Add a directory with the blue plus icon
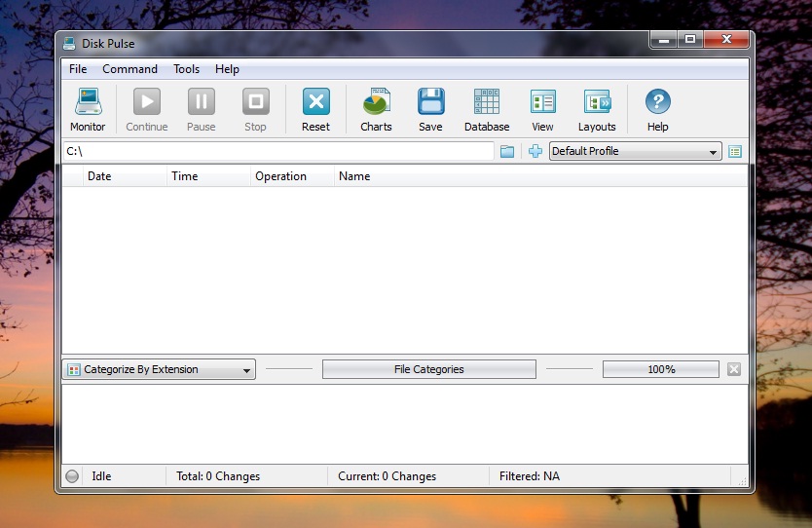Viewport: 812px width, 528px height. pyautogui.click(x=535, y=151)
